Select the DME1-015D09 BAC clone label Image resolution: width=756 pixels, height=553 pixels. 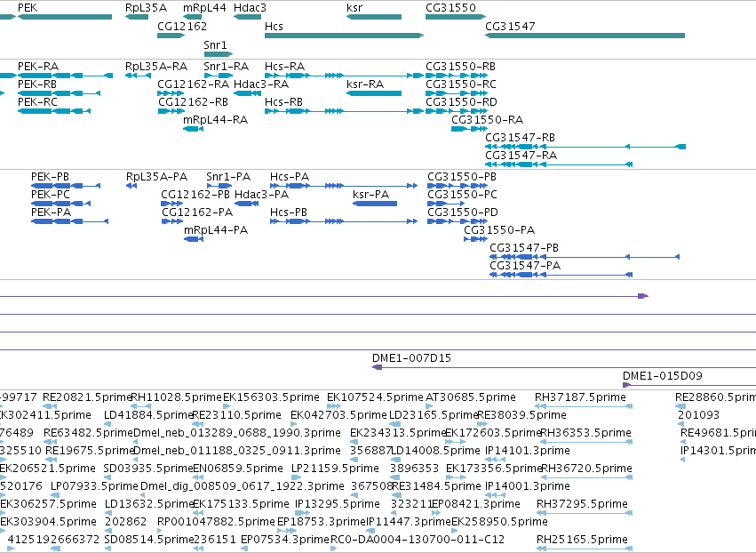pos(663,376)
